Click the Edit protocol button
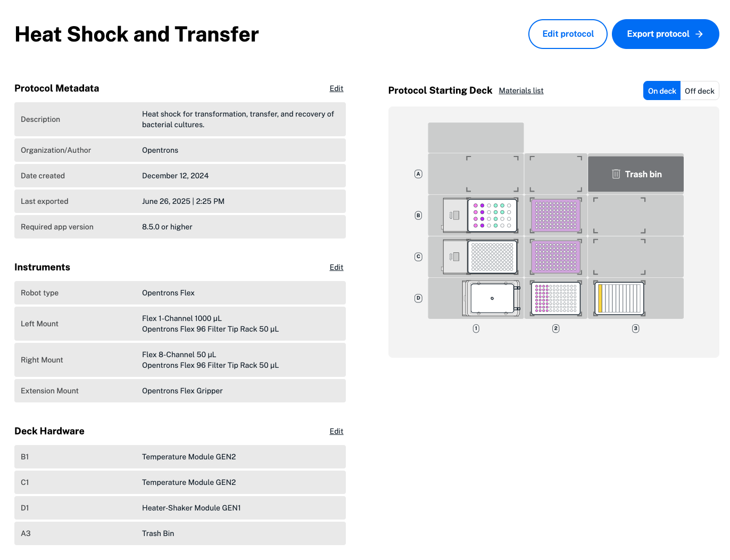Image resolution: width=730 pixels, height=560 pixels. point(568,34)
